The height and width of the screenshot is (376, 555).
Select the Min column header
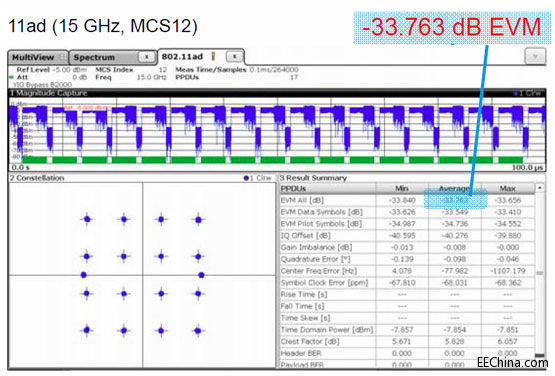(402, 188)
